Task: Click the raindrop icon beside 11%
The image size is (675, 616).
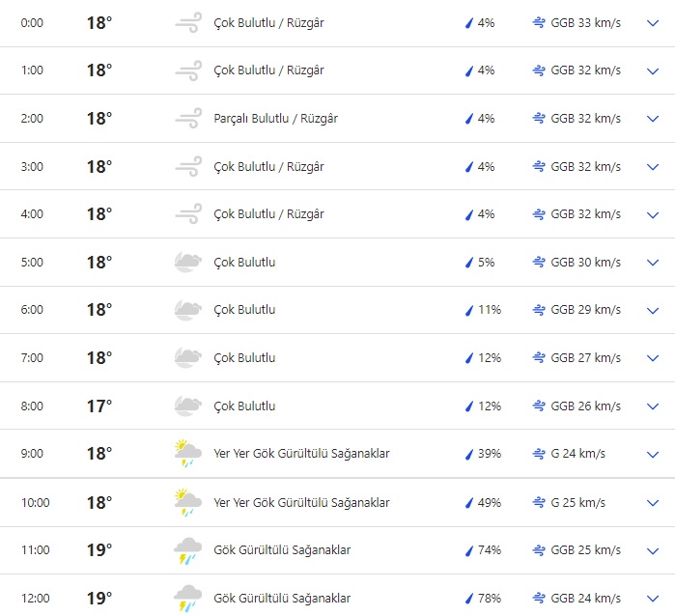Action: click(x=469, y=310)
